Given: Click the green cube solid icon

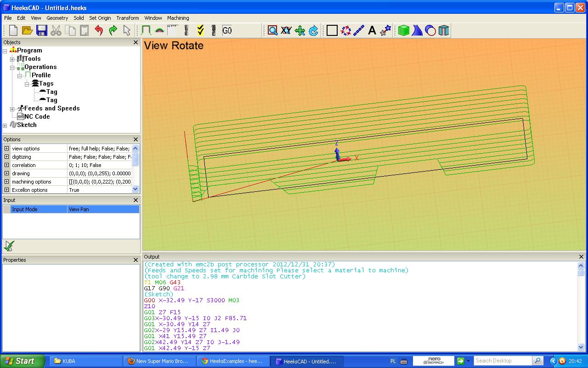Looking at the screenshot, I should (x=404, y=30).
